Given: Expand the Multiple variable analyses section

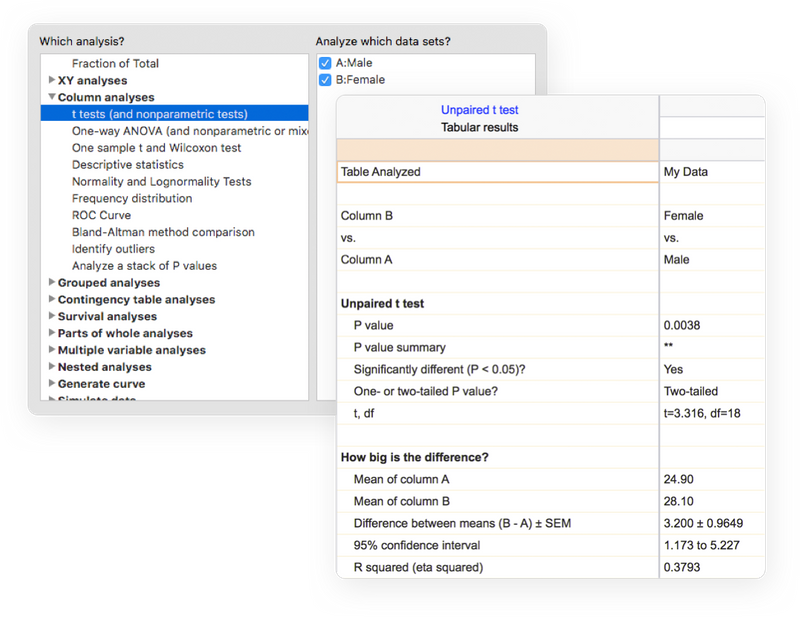Looking at the screenshot, I should point(52,349).
